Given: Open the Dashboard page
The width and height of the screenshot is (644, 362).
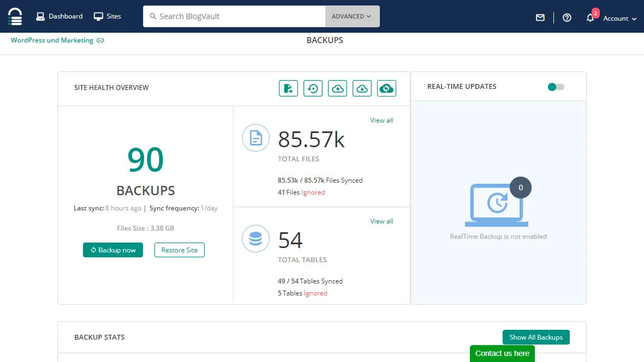Looking at the screenshot, I should click(x=59, y=16).
